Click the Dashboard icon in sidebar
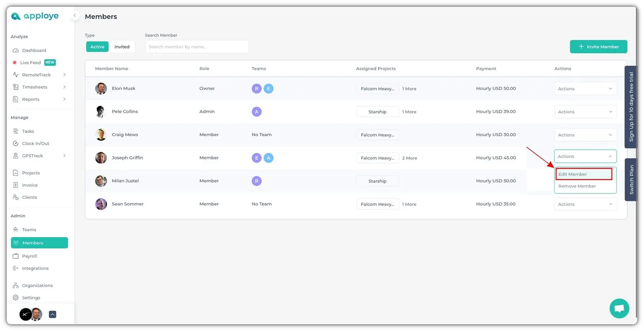The width and height of the screenshot is (644, 331). click(x=16, y=50)
